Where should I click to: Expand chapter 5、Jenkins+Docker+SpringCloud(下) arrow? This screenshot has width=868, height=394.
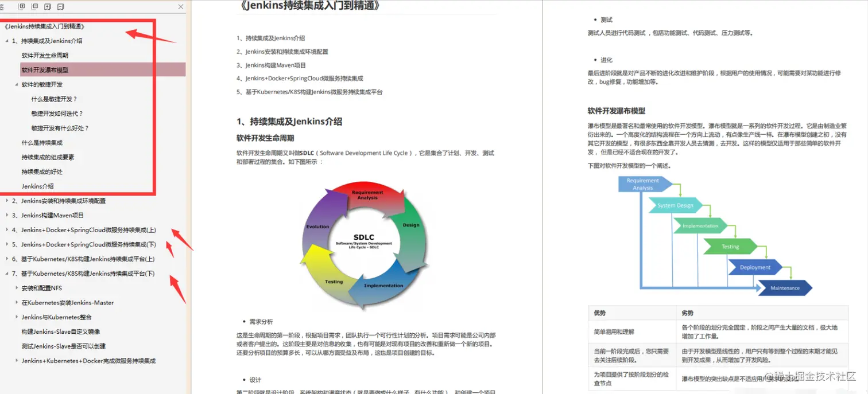(7, 244)
